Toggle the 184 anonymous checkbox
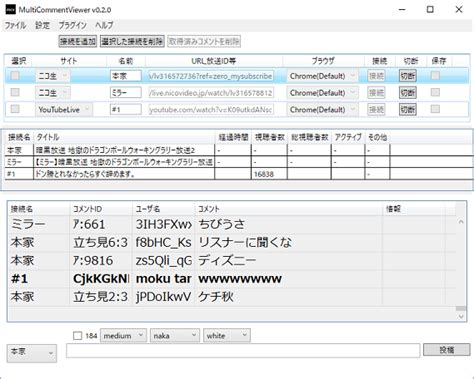The image size is (474, 379). click(77, 336)
